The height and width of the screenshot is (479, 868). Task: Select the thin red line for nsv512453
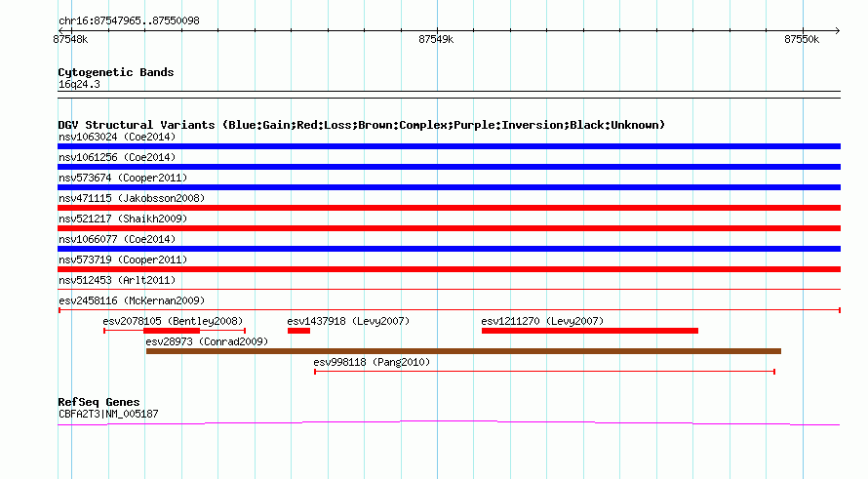[449, 289]
